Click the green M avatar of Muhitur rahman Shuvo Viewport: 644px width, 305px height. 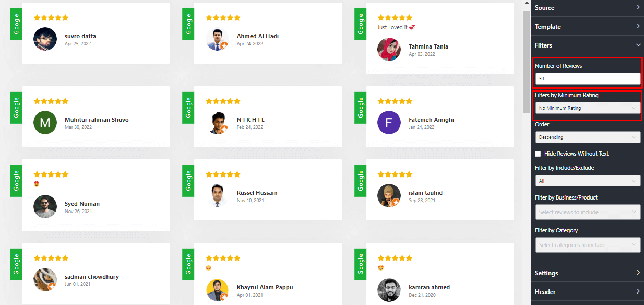(x=45, y=123)
